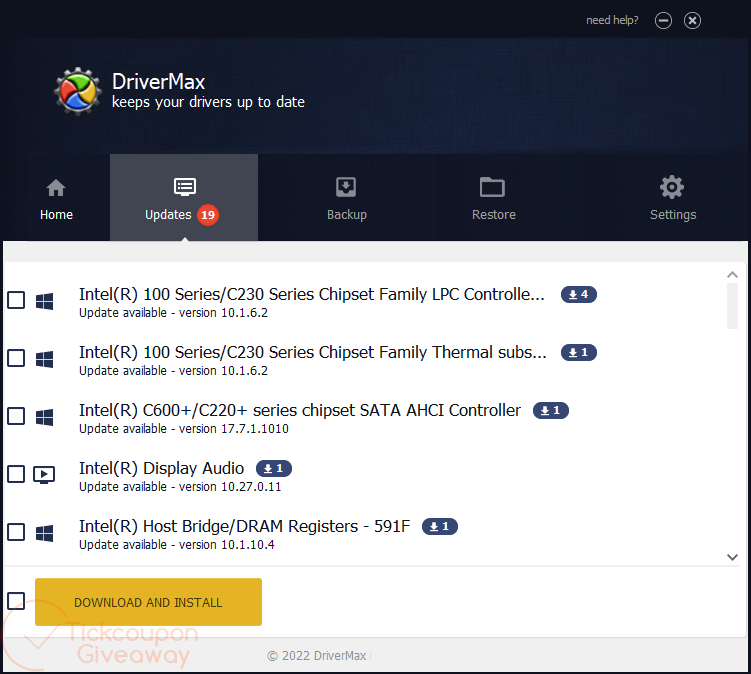The width and height of the screenshot is (751, 674).
Task: Open the Restore tab
Action: [x=493, y=198]
